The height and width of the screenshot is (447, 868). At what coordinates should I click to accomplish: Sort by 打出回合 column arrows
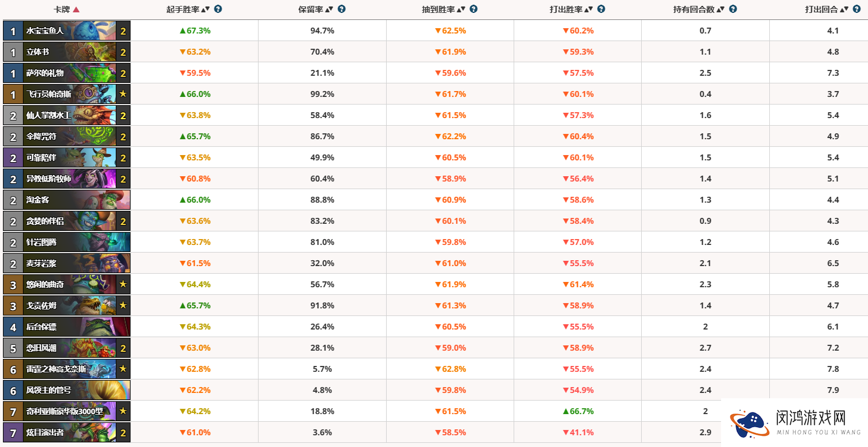pos(844,9)
